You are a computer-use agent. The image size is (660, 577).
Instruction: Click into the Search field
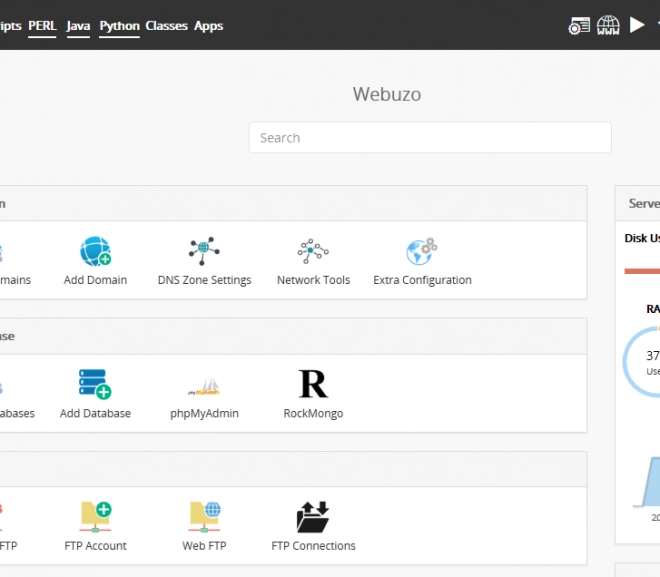pyautogui.click(x=430, y=138)
